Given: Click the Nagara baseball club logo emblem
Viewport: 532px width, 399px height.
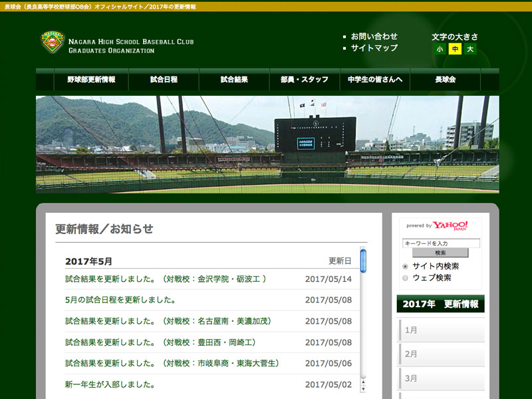Looking at the screenshot, I should coord(52,43).
